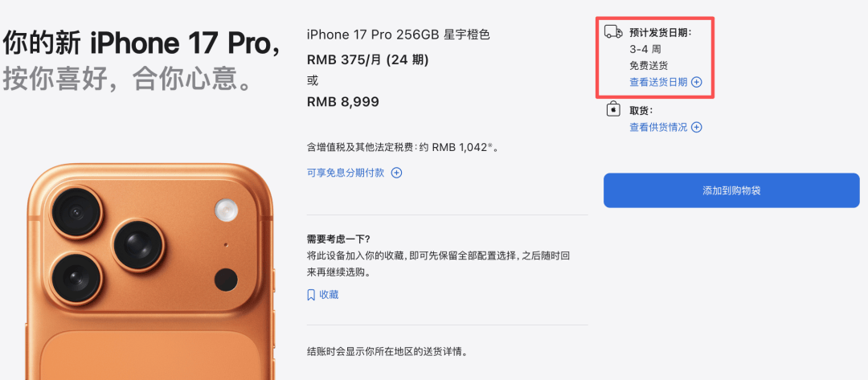This screenshot has width=868, height=380.
Task: Click the iPhone camera flash in the image
Action: tap(226, 210)
